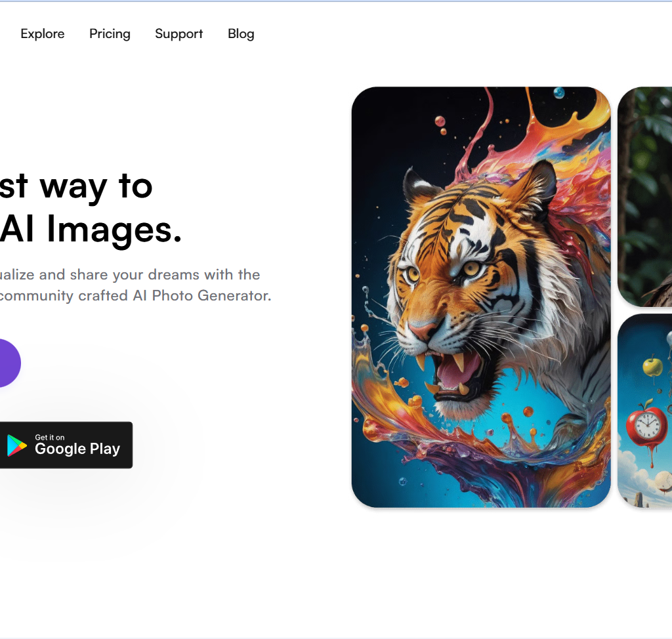
Task: Click the green apple in the surreal artwork
Action: [x=652, y=366]
